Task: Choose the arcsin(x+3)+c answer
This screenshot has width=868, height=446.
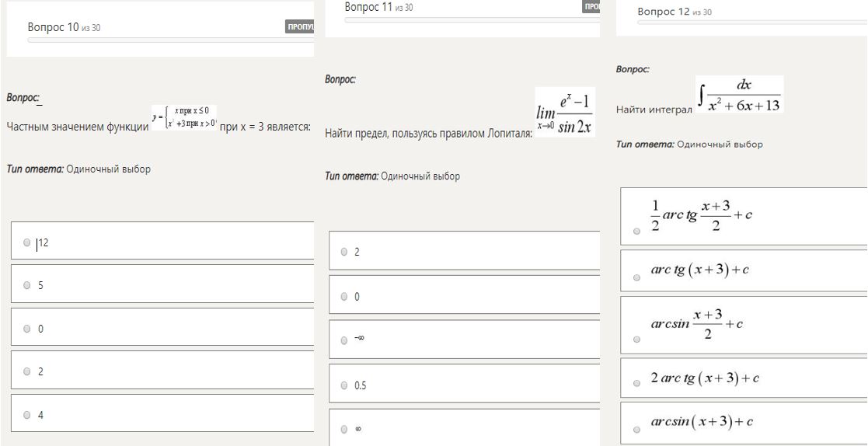Action: (x=637, y=429)
